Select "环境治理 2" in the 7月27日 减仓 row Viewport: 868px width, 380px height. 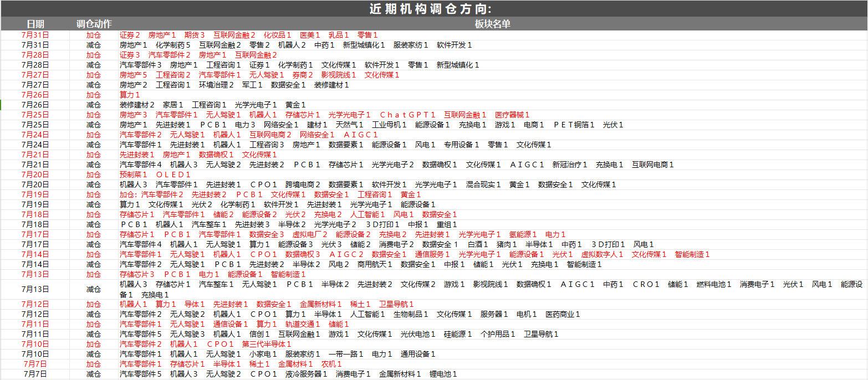point(216,85)
